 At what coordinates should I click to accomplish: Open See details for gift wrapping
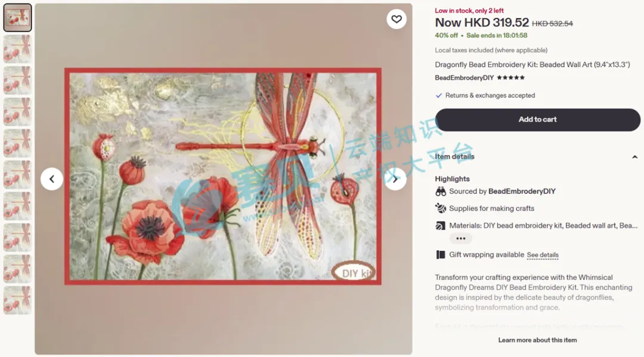click(x=543, y=255)
